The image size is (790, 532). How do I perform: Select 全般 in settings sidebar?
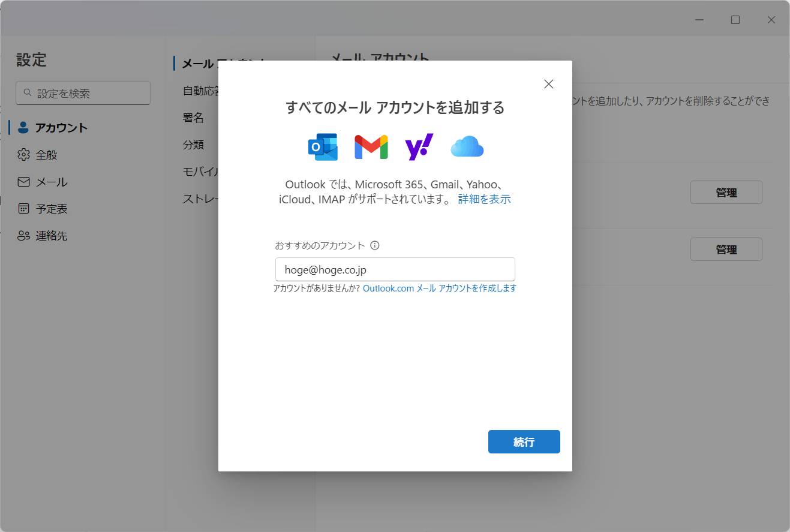pyautogui.click(x=83, y=155)
